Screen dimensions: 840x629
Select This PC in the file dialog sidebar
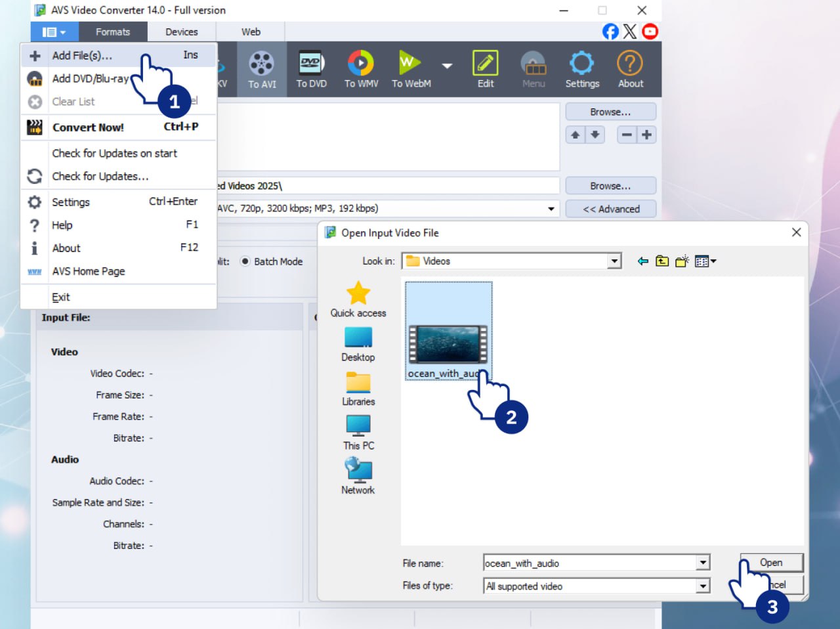[x=358, y=432]
